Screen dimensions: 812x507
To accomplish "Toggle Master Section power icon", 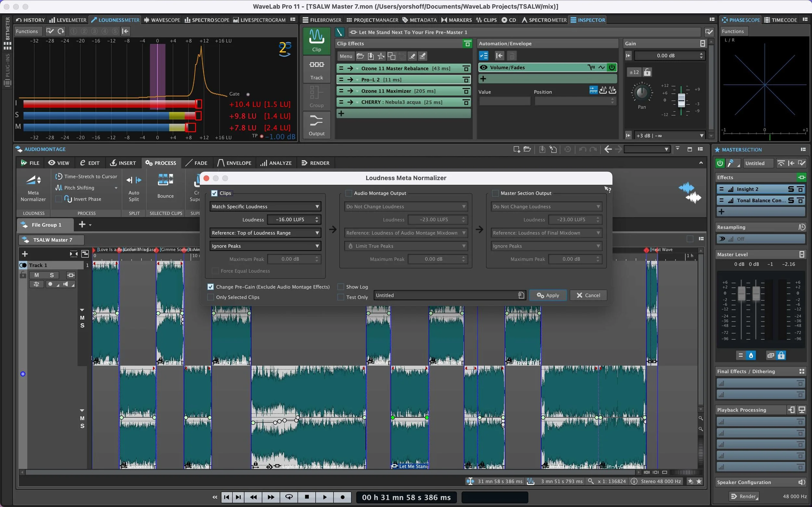I will (x=720, y=163).
